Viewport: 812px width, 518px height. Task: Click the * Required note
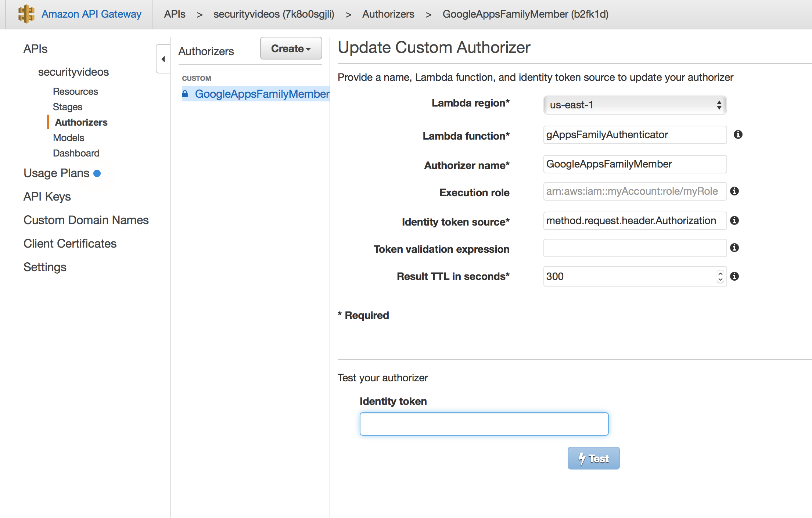(x=363, y=315)
